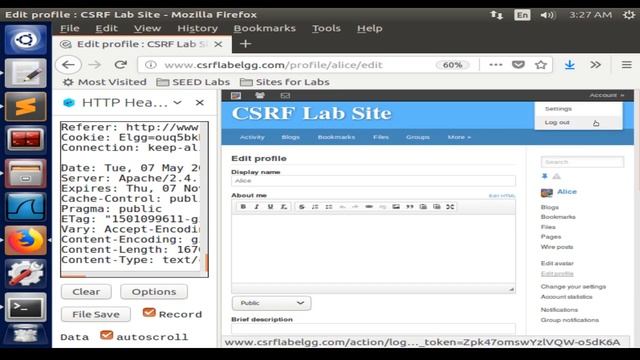Screen dimensions: 640x360
Task: Open the Public access level dropdown
Action: point(271,303)
